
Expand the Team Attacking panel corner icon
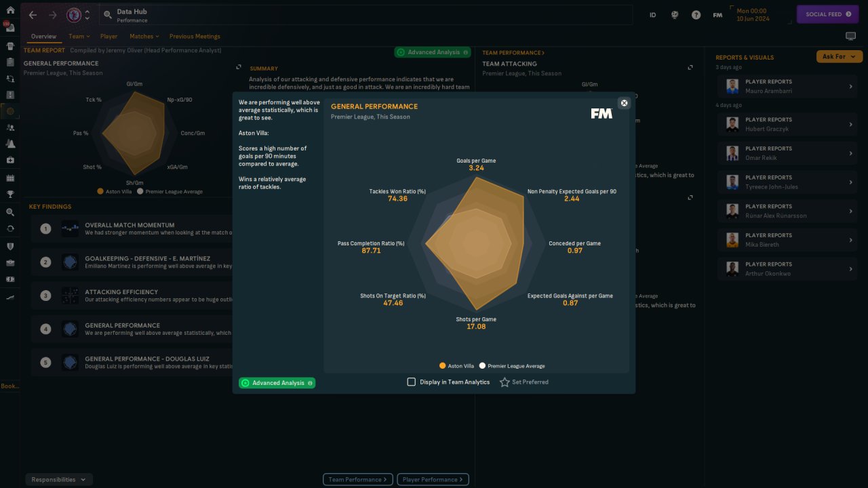click(690, 67)
